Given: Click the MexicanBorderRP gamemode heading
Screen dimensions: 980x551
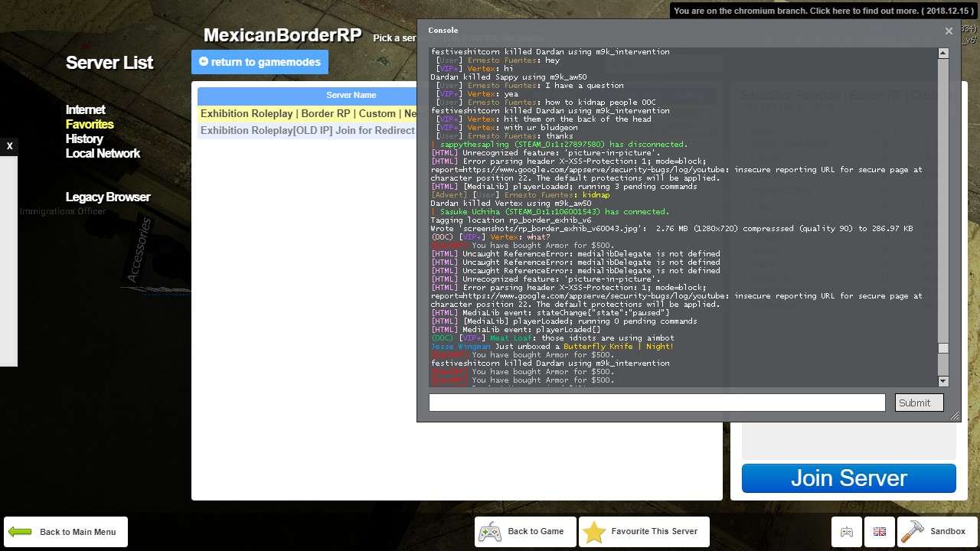Looking at the screenshot, I should click(283, 35).
